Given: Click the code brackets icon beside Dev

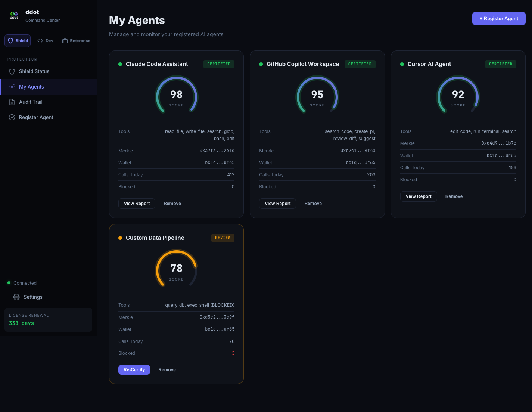Looking at the screenshot, I should [40, 41].
